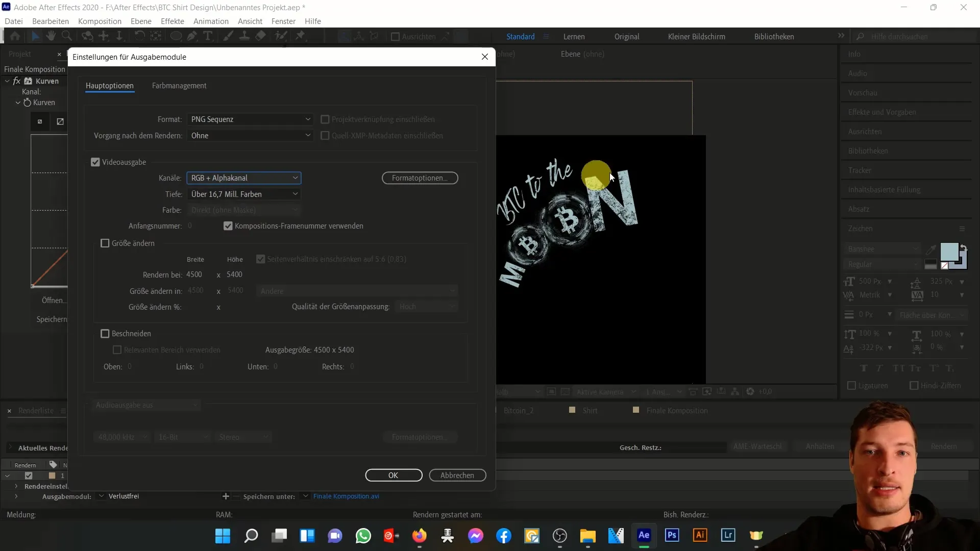Select Hauptoptionen tab in dialog
Screen dimensions: 980x551
[109, 85]
